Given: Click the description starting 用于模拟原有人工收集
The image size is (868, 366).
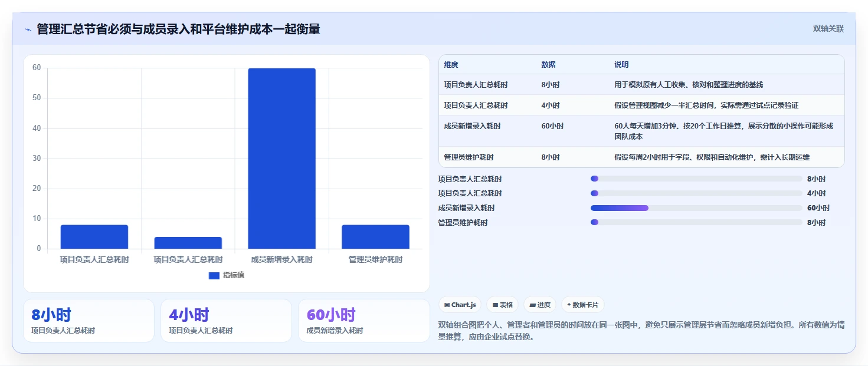Looking at the screenshot, I should click(689, 84).
